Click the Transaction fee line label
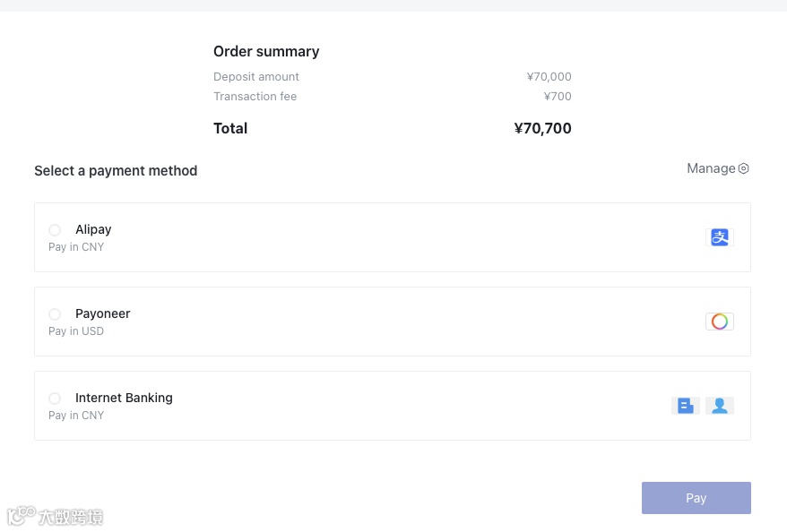This screenshot has width=787, height=532. pos(255,97)
